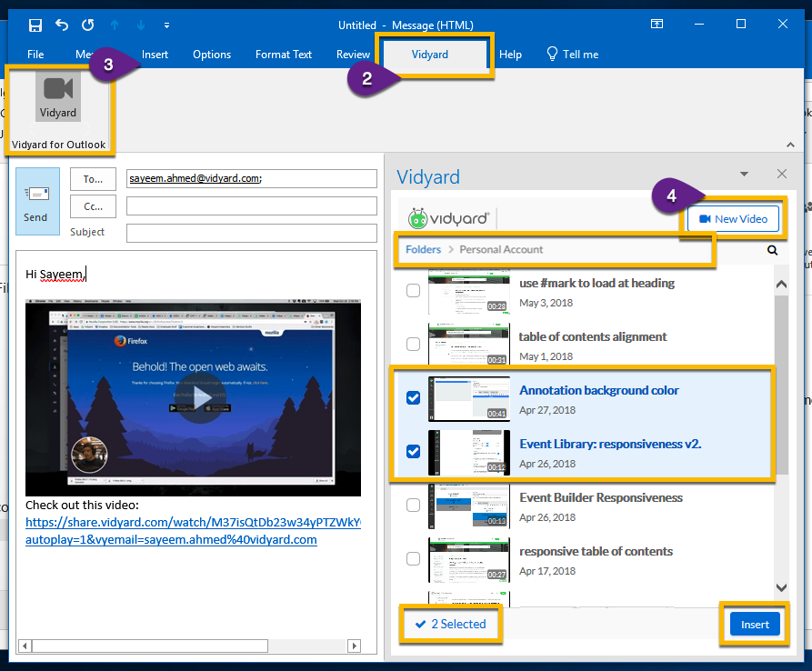812x671 pixels.
Task: Click the Vidyard logo in pane
Action: pyautogui.click(x=448, y=218)
